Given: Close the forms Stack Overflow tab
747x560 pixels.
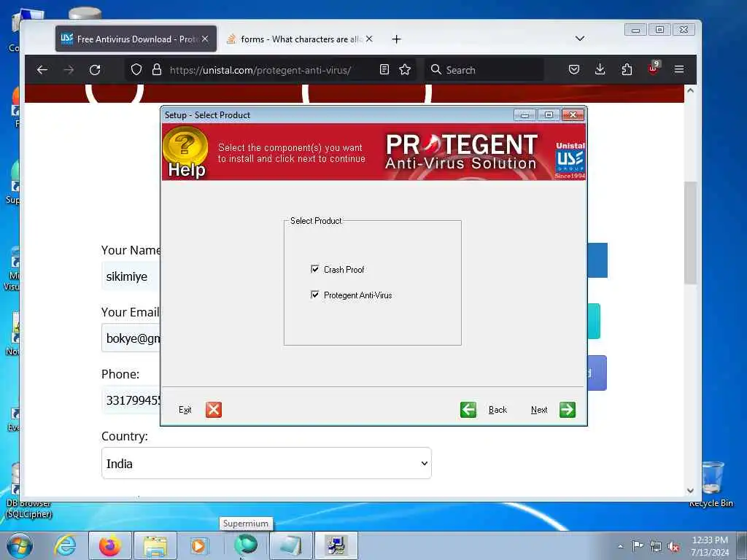Looking at the screenshot, I should (369, 39).
